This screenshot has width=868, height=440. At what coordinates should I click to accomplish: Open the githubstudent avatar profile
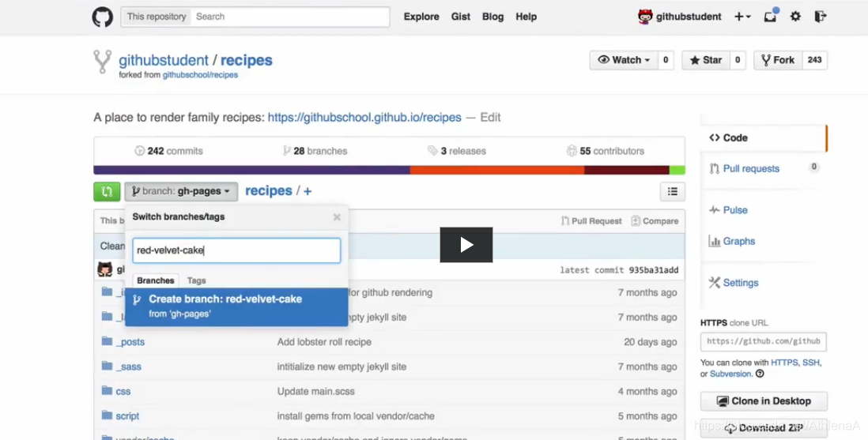[x=645, y=17]
